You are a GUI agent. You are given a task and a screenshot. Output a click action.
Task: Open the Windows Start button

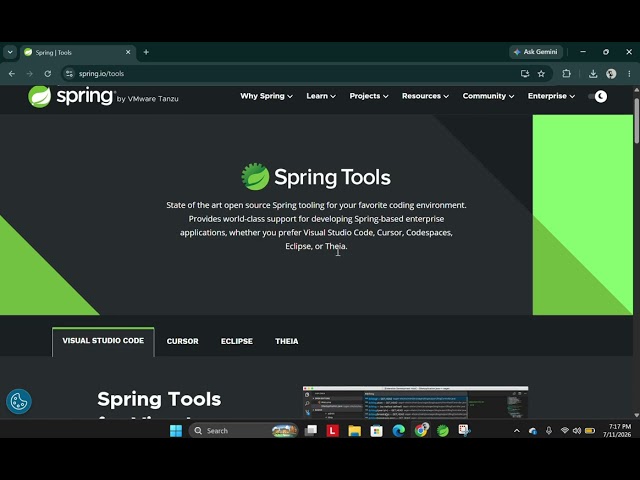pos(176,431)
